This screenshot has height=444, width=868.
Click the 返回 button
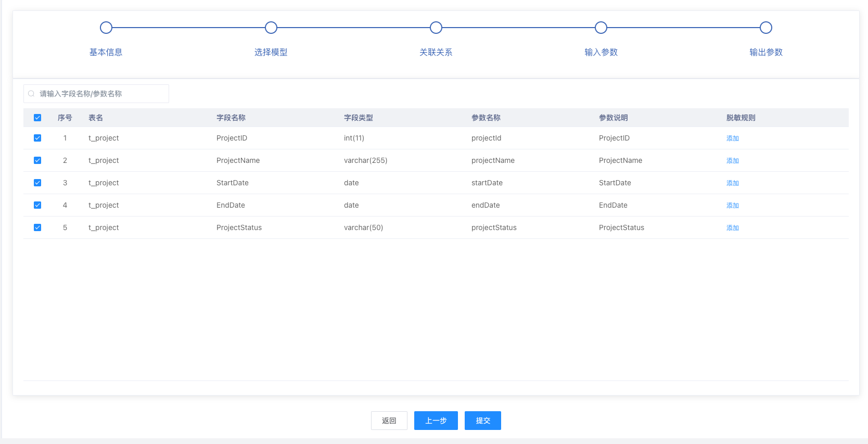[389, 421]
